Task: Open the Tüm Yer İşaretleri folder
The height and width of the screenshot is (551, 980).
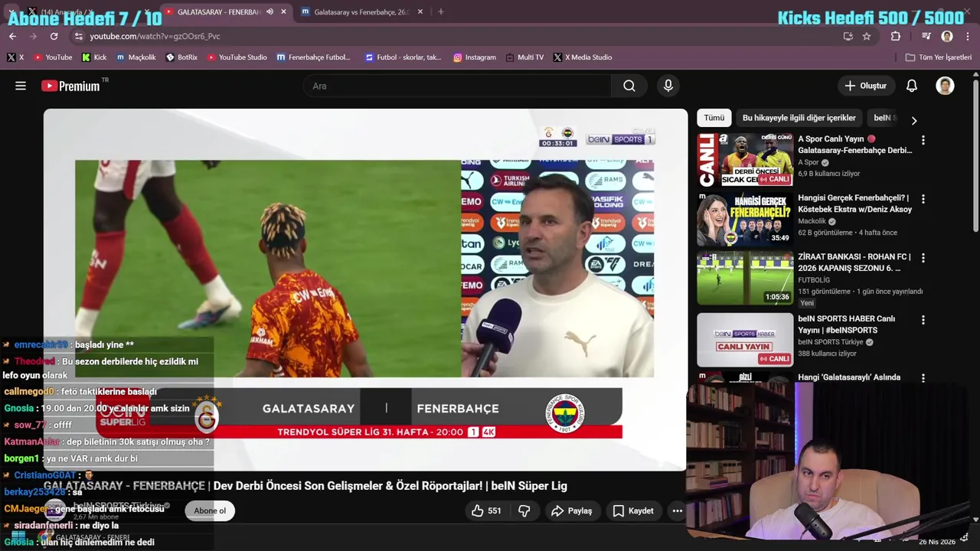Action: pyautogui.click(x=938, y=57)
